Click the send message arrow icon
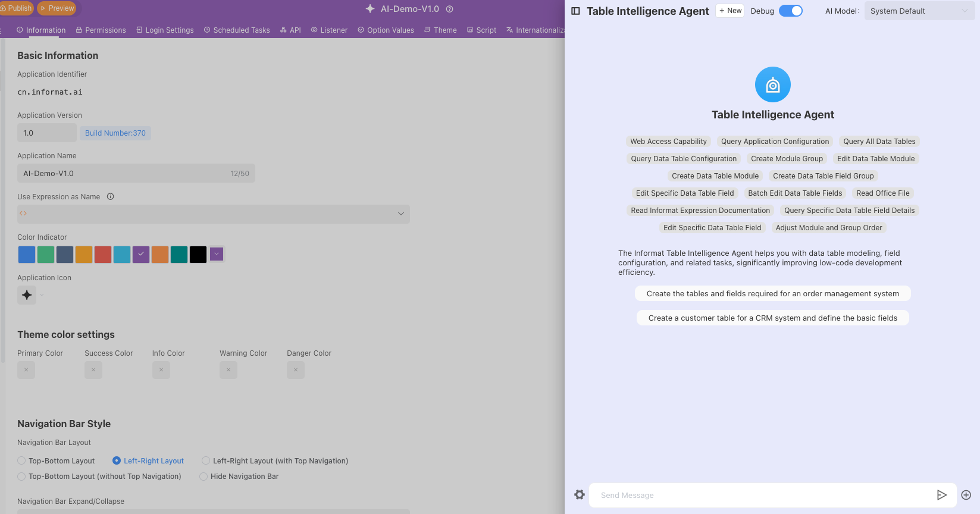980x514 pixels. pyautogui.click(x=941, y=495)
